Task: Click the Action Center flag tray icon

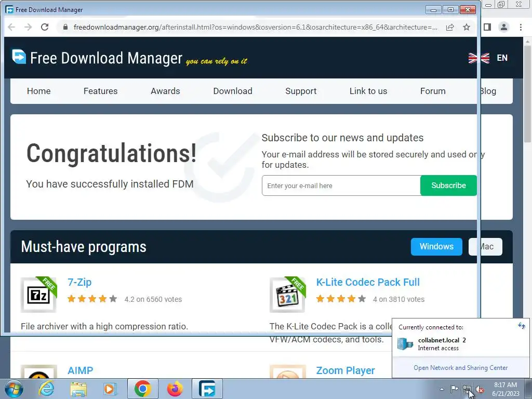Action: (x=454, y=389)
